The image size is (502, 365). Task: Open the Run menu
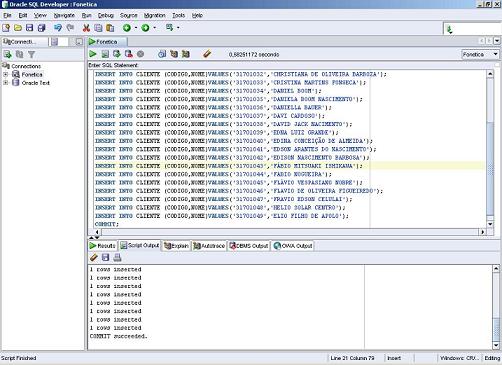point(87,15)
